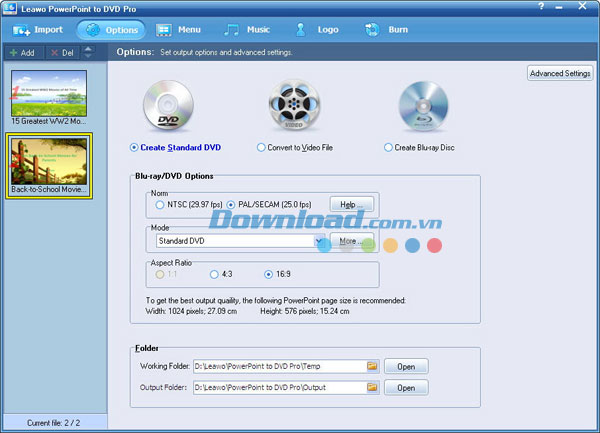Viewport: 600px width, 433px height.
Task: Go to the Logo tab
Action: pyautogui.click(x=317, y=30)
